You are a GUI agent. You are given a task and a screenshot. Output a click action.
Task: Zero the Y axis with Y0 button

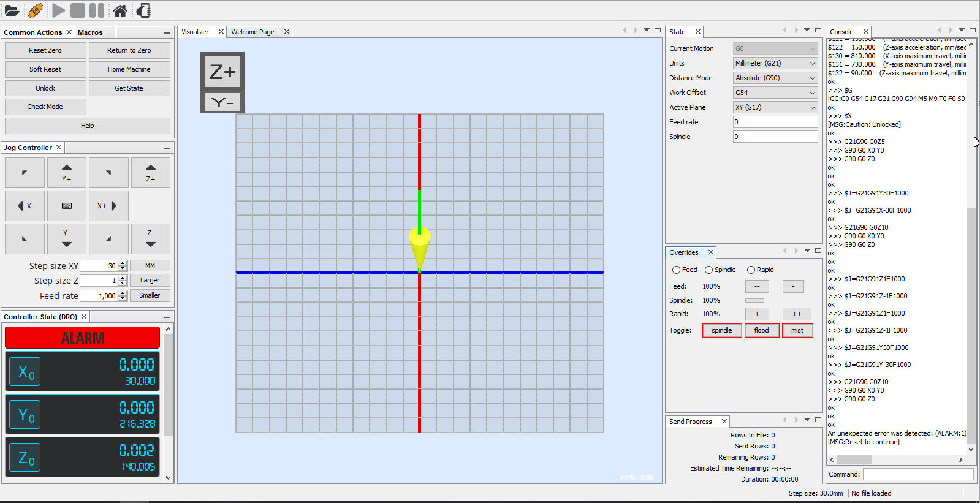point(26,415)
